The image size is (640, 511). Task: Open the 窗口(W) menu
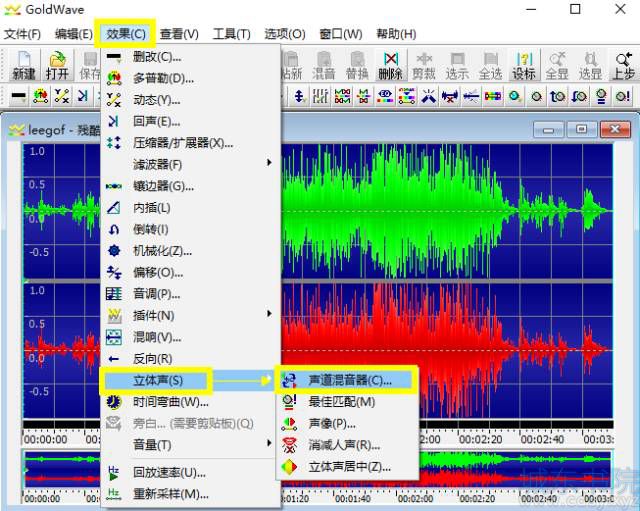pyautogui.click(x=341, y=34)
